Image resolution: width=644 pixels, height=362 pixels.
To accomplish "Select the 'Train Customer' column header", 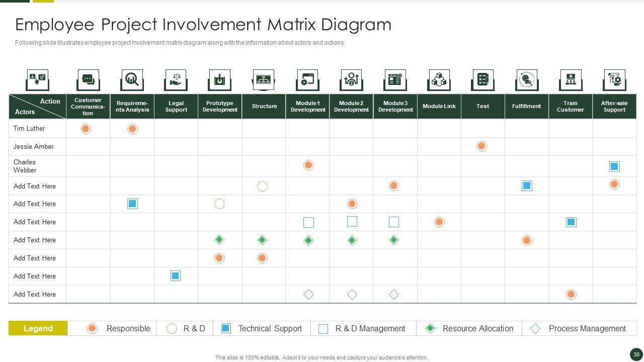I will 571,107.
